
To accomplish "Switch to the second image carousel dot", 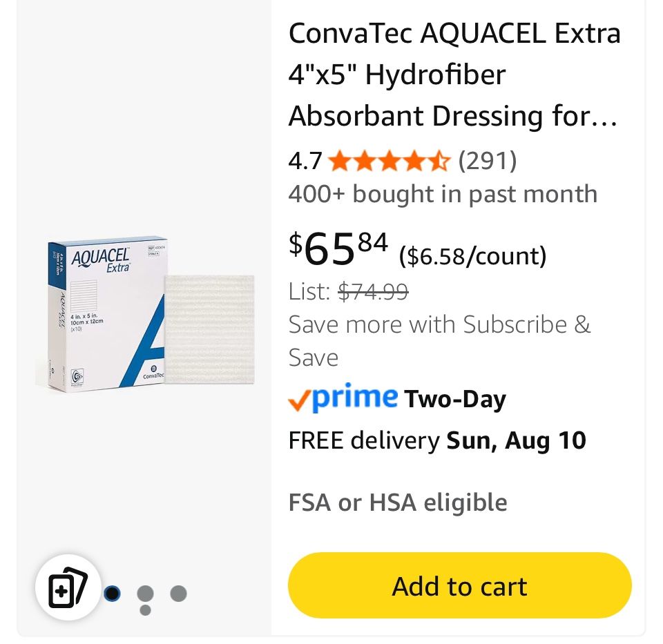I will point(145,594).
